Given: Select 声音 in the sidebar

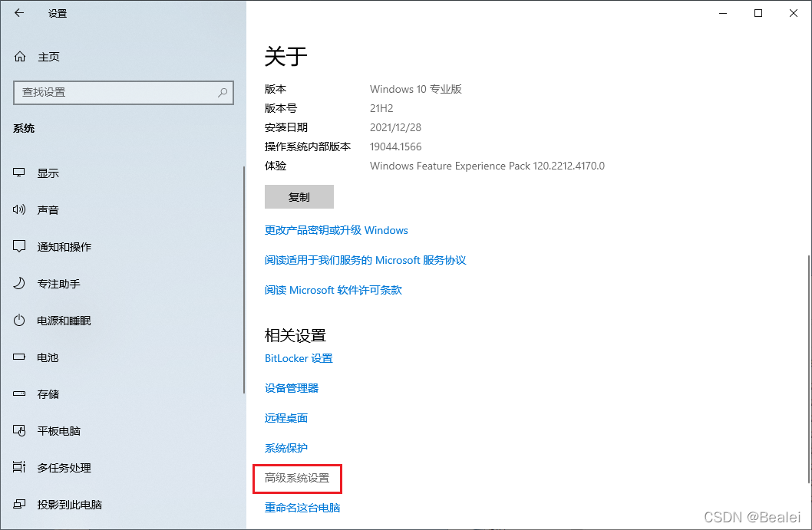Looking at the screenshot, I should 48,210.
